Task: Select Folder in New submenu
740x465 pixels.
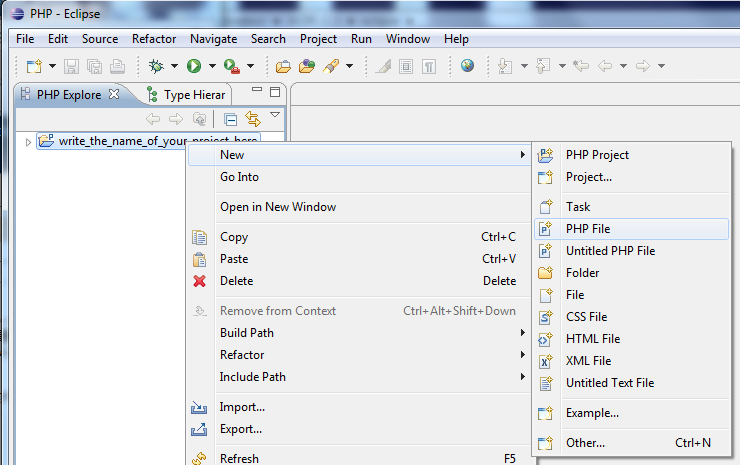Action: (631, 273)
